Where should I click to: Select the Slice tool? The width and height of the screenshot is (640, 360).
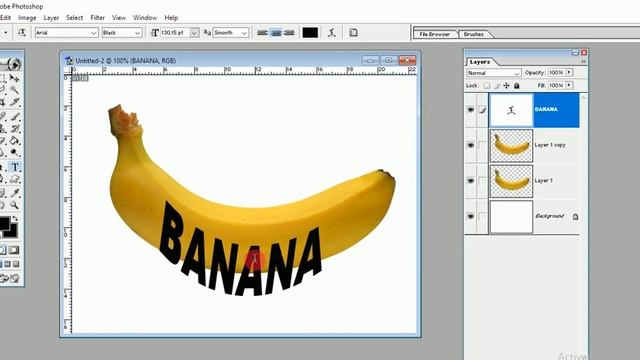click(15, 102)
